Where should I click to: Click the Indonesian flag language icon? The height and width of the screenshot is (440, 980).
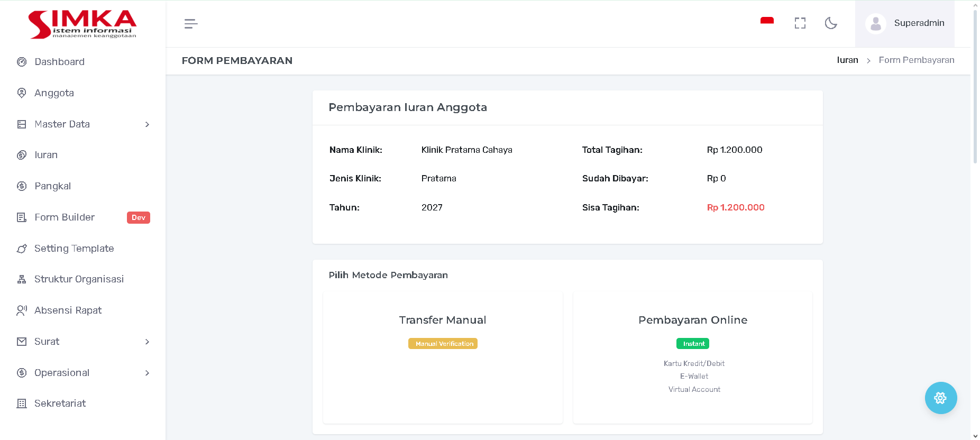coord(767,22)
